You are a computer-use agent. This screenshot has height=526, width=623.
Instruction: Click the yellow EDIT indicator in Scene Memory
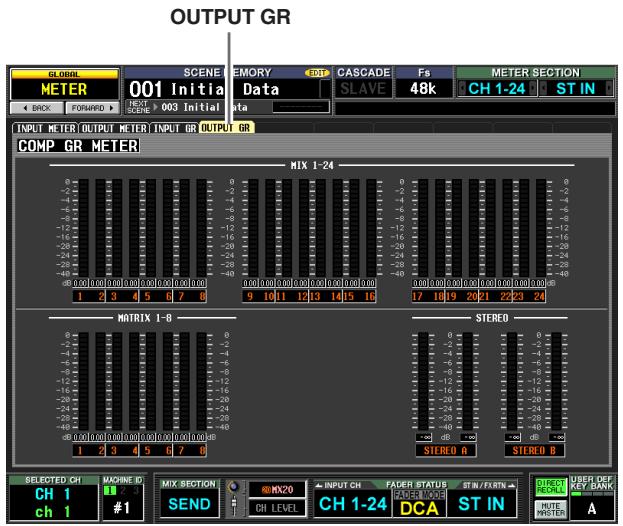click(x=317, y=73)
